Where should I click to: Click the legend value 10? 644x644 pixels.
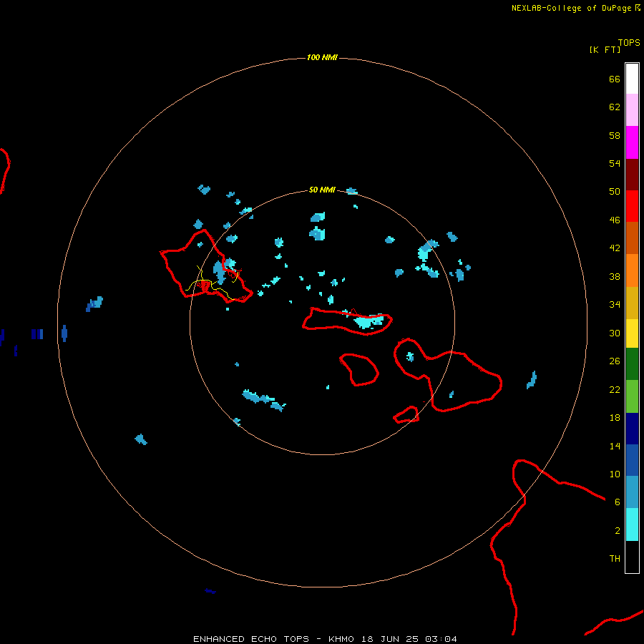615,474
